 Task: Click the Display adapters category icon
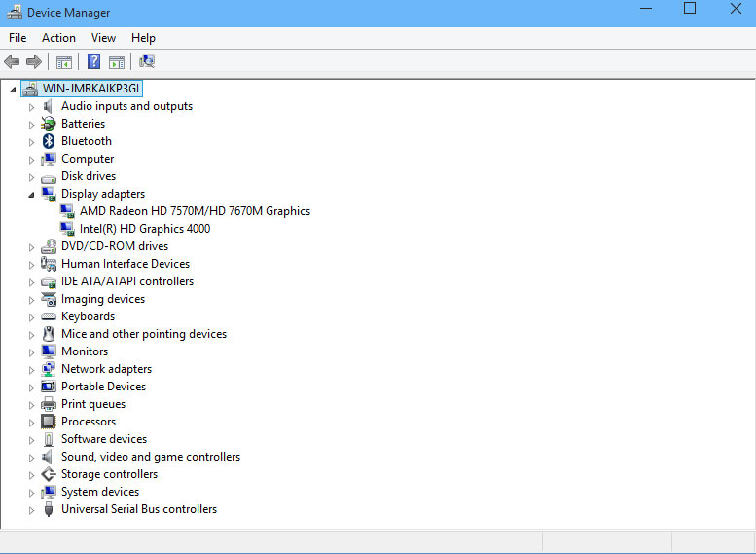(49, 194)
